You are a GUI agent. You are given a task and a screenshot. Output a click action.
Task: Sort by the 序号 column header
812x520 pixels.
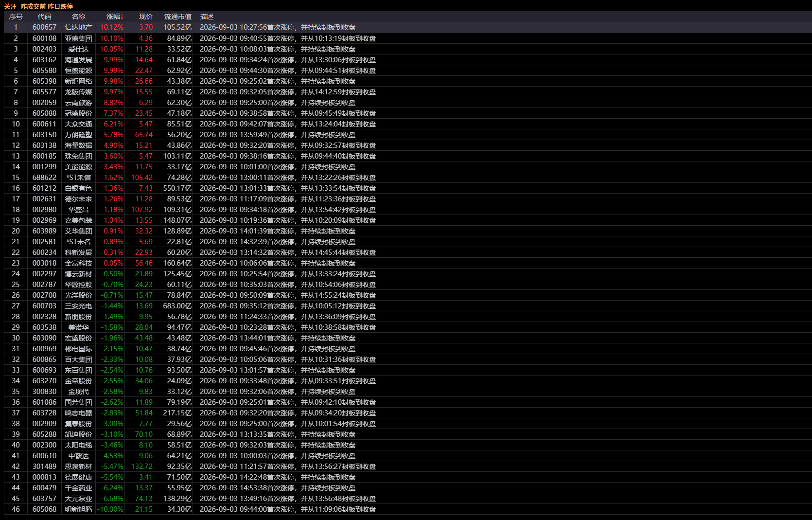point(16,17)
